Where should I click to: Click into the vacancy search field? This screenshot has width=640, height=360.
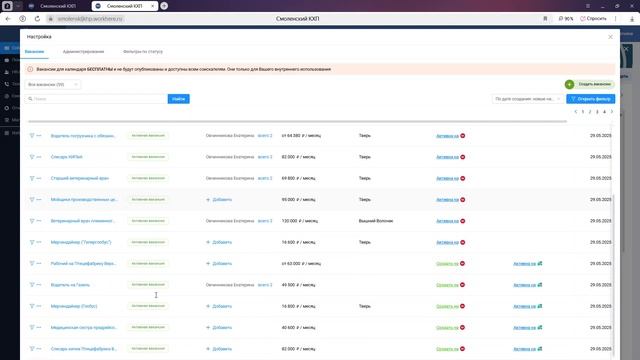(96, 99)
